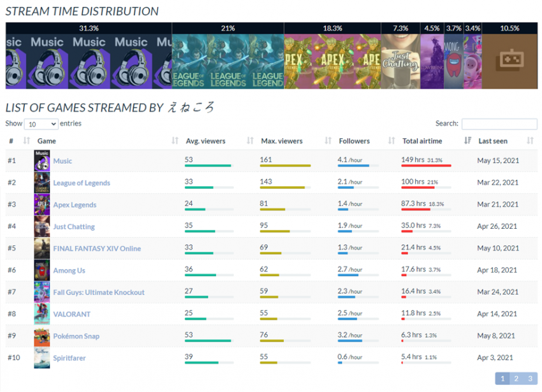
Task: Click the Pokémon Snap link
Action: click(x=77, y=337)
